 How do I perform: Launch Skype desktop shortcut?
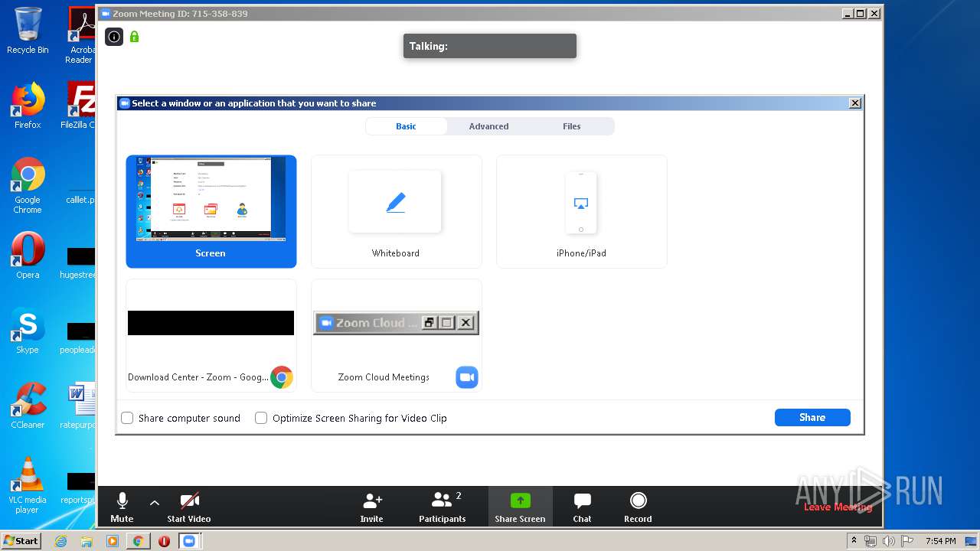point(28,331)
